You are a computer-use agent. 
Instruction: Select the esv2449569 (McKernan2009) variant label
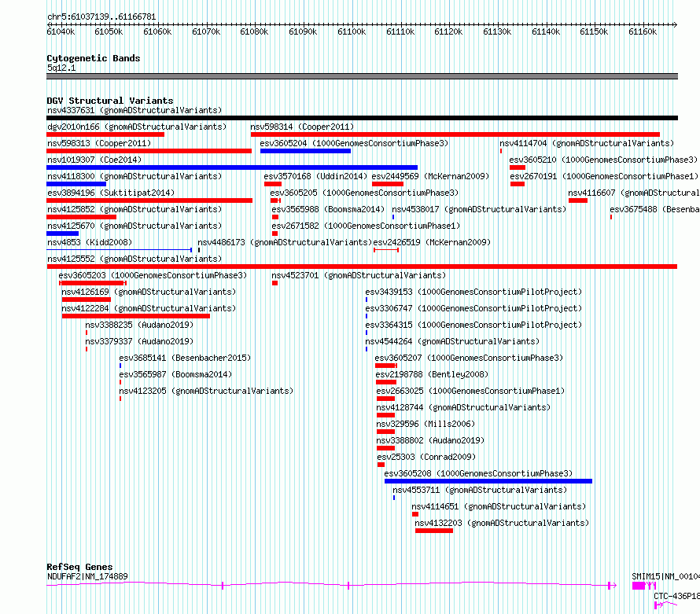pos(430,176)
